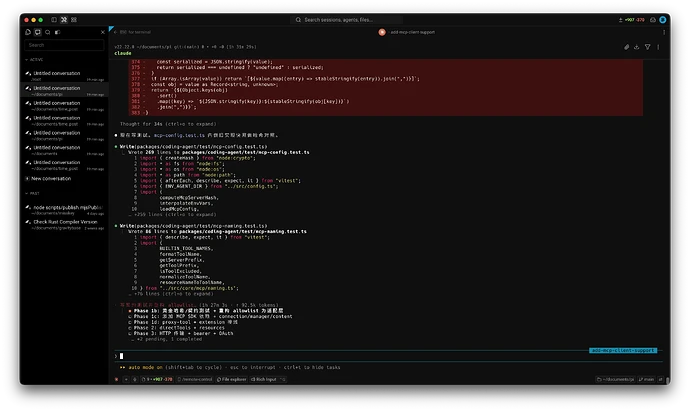690x410 pixels.
Task: Open the blue user avatar
Action: coord(663,20)
